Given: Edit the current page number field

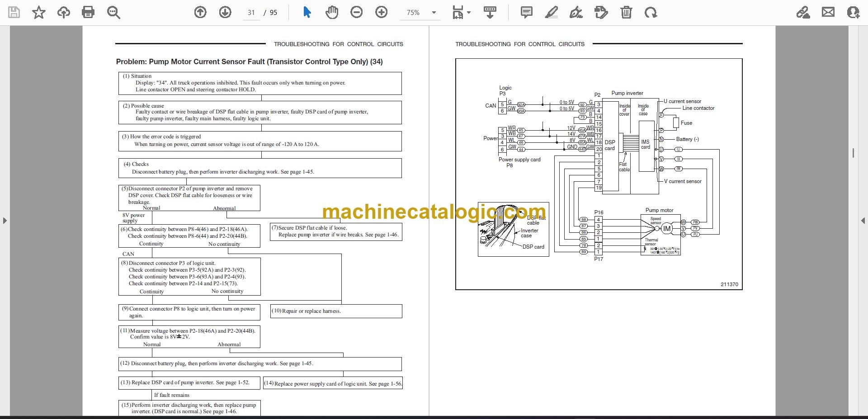Looking at the screenshot, I should click(251, 13).
